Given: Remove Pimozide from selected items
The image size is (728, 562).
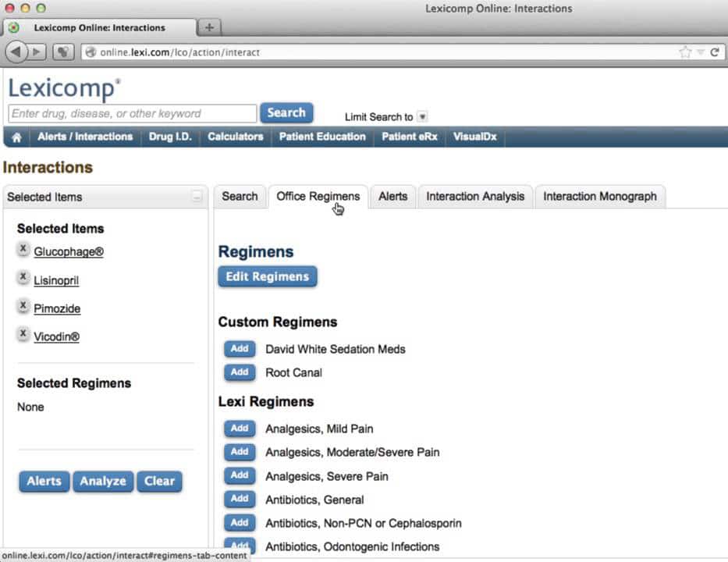Looking at the screenshot, I should (x=23, y=306).
